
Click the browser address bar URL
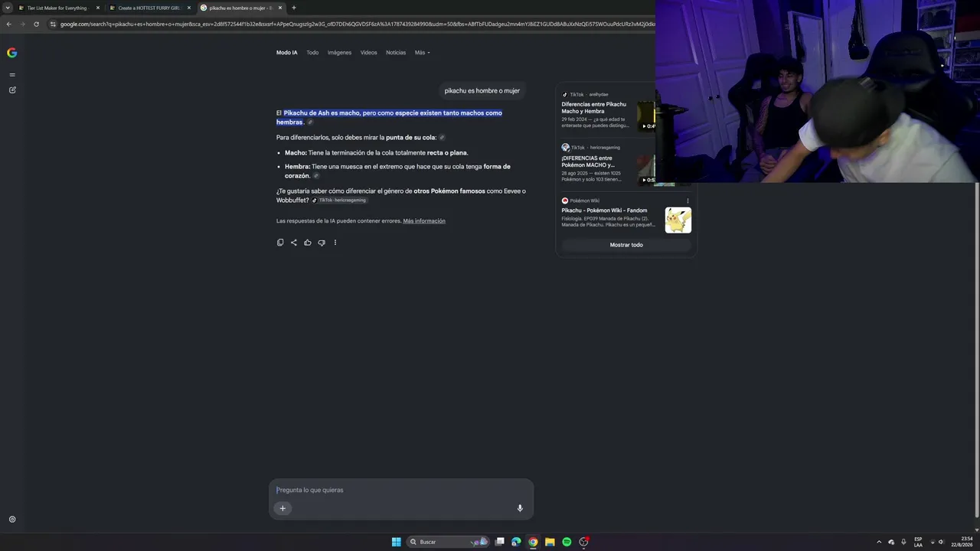pyautogui.click(x=357, y=24)
